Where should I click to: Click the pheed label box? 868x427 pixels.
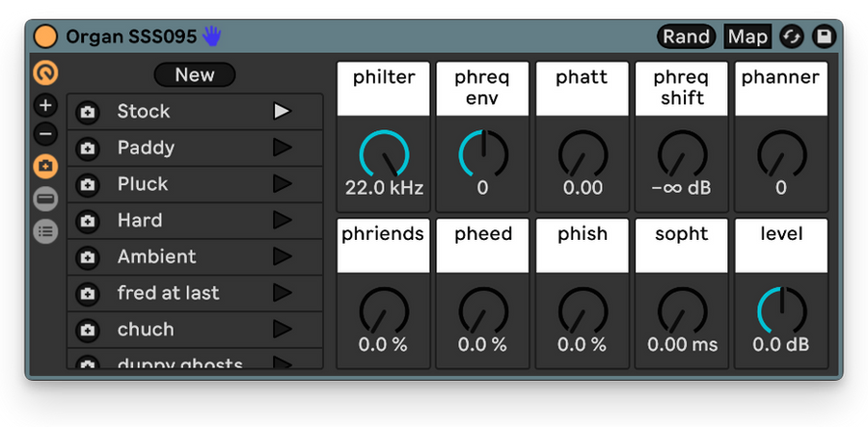coord(483,246)
